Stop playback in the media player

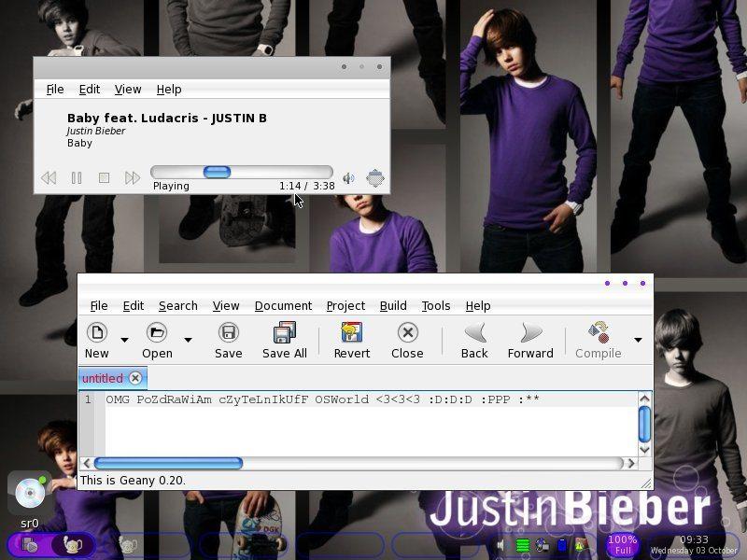[105, 177]
